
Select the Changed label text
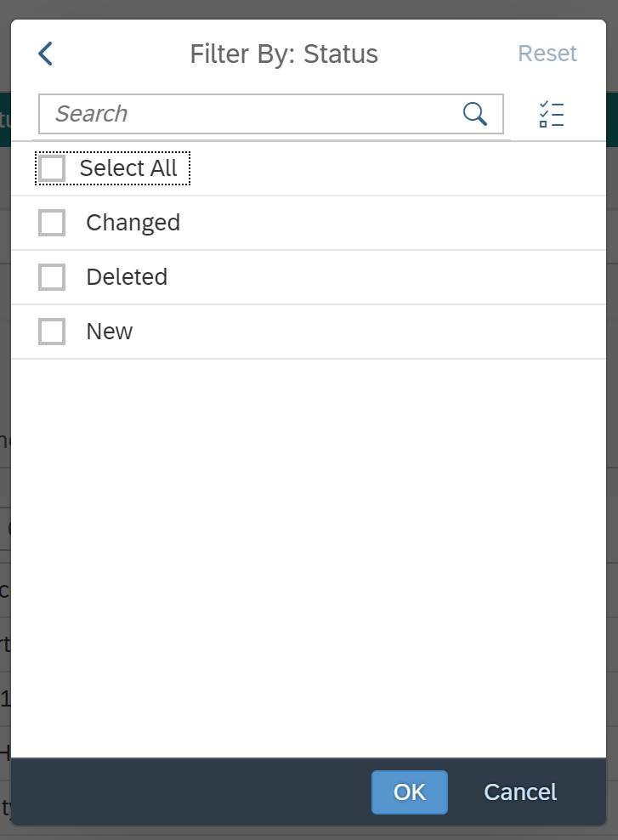pos(133,223)
